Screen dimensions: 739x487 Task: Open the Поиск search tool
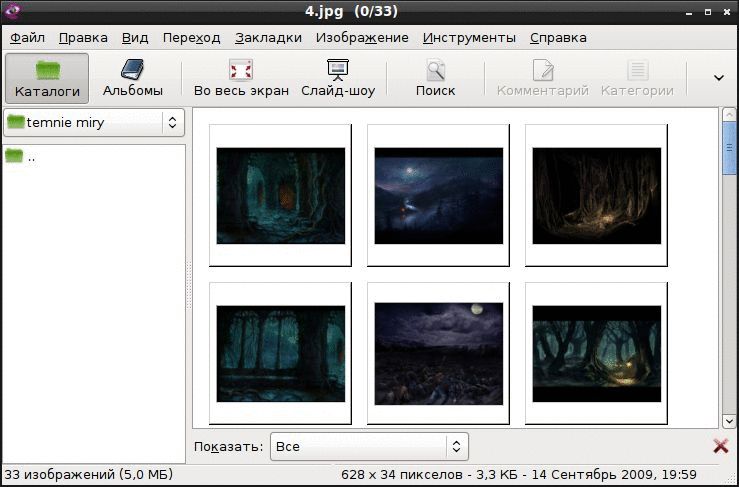tap(435, 78)
